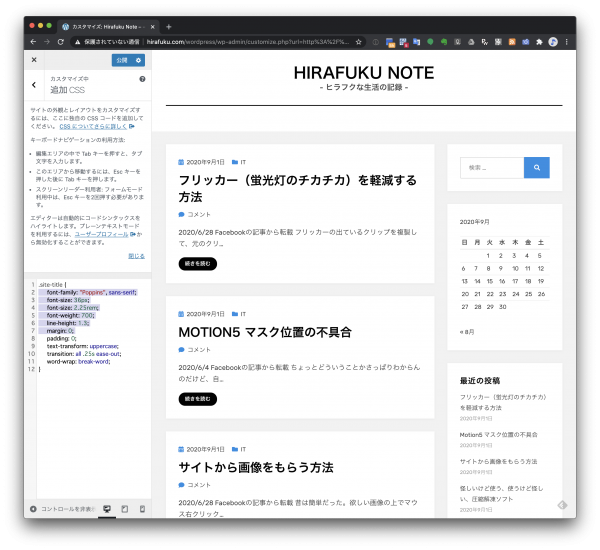600x550 pixels.
Task: Switch to tablet preview device icon
Action: click(x=124, y=509)
